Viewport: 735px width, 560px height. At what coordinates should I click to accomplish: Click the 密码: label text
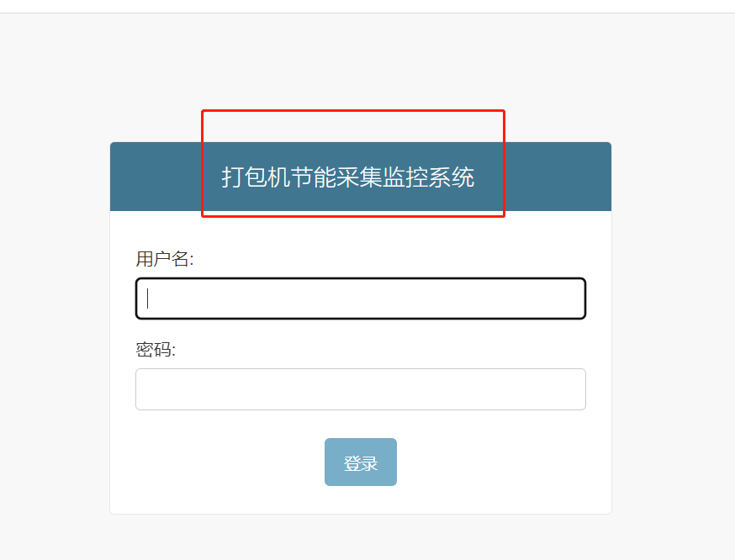click(x=156, y=350)
